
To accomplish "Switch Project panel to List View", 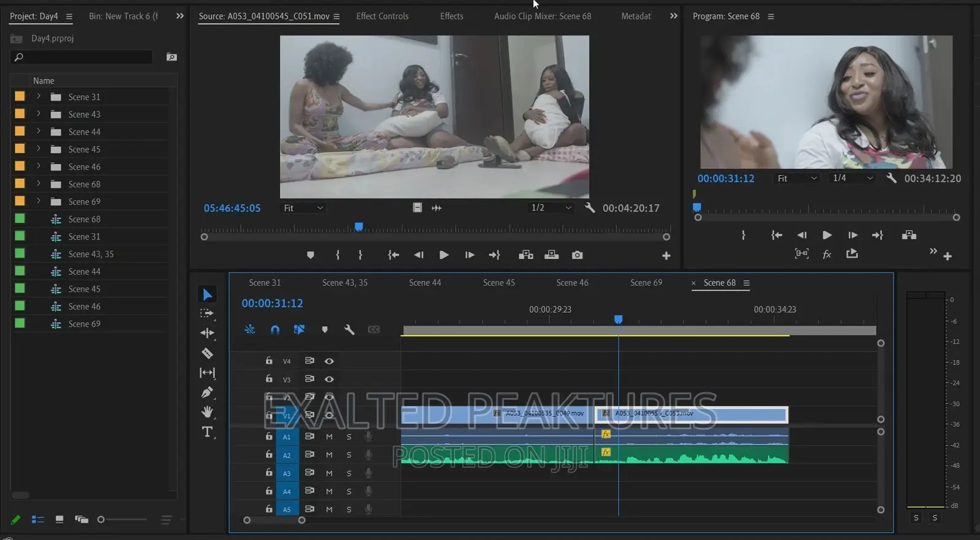I will click(38, 520).
